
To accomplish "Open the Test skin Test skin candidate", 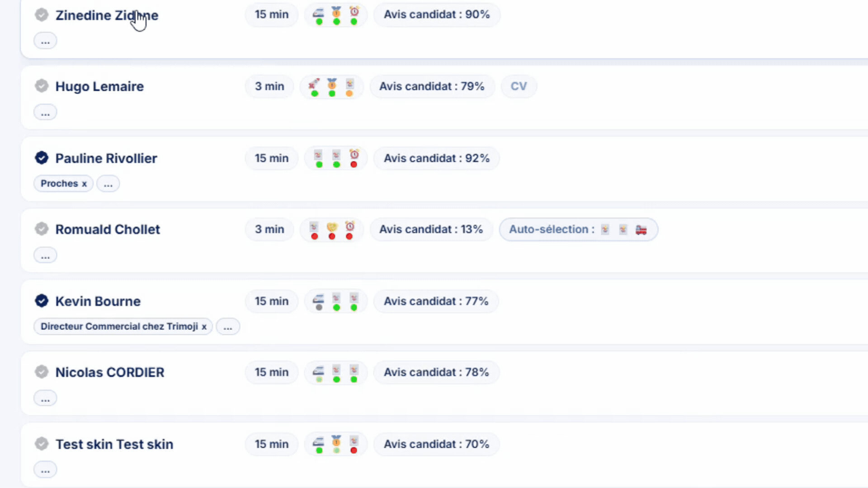I will click(x=114, y=444).
